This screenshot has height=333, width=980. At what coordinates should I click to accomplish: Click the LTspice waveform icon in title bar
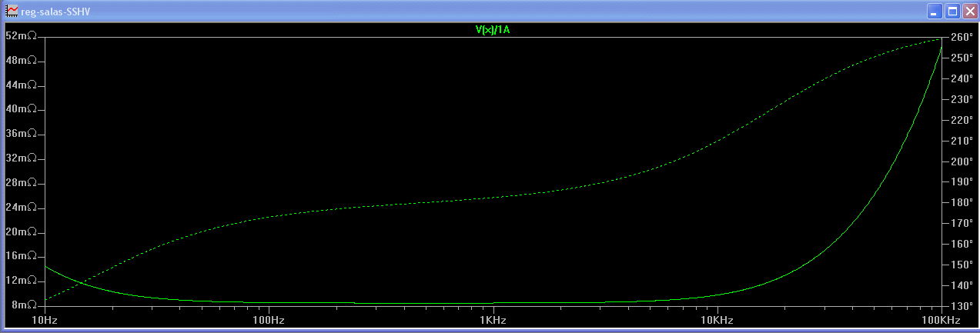click(x=12, y=12)
